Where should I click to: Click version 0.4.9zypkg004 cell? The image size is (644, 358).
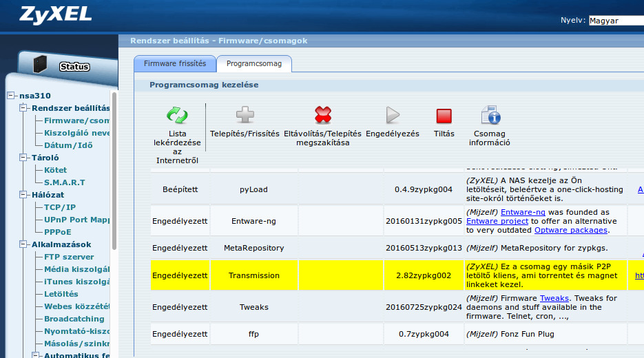click(424, 189)
